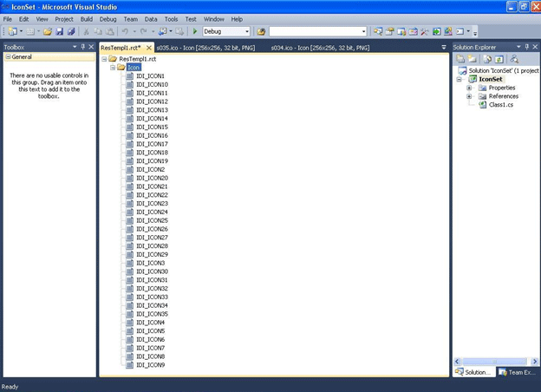The image size is (541, 392).
Task: Switch to the s034.ico document tab
Action: point(320,48)
